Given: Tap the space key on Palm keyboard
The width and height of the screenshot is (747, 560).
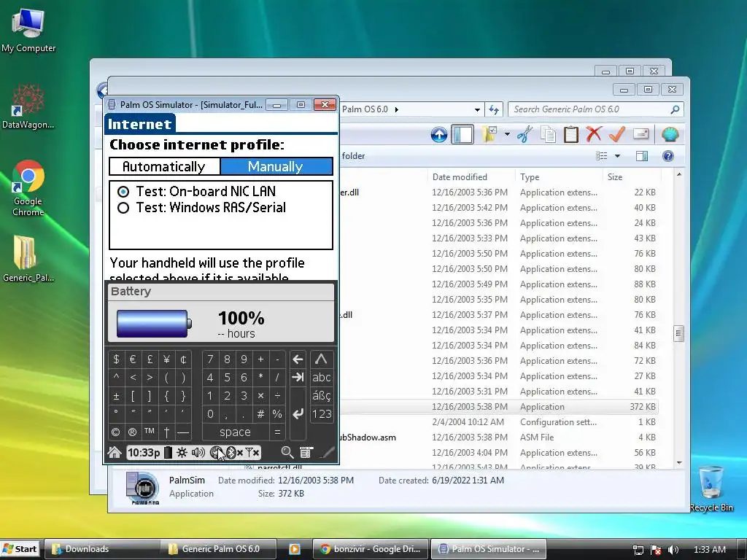Looking at the screenshot, I should point(235,432).
